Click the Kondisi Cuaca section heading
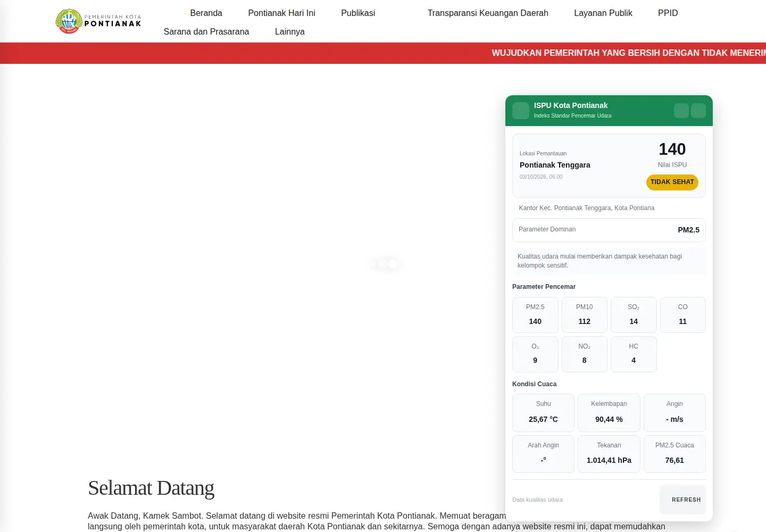This screenshot has width=766, height=532. tap(534, 384)
